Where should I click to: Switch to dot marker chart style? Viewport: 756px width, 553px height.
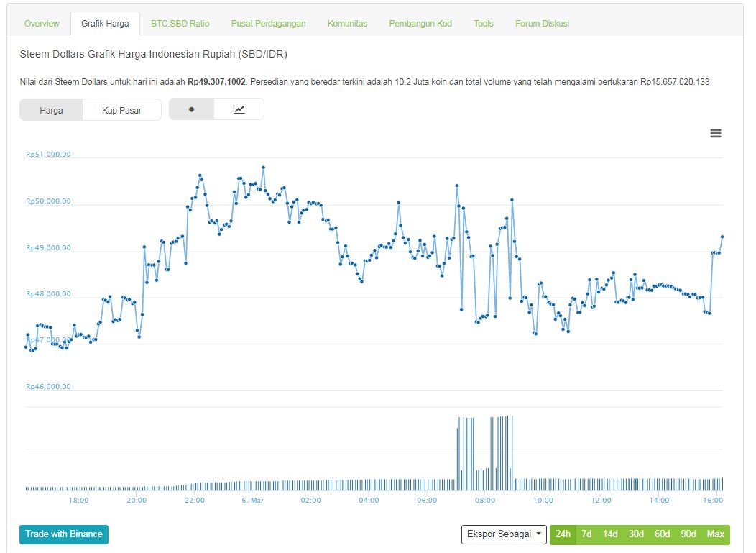(191, 109)
